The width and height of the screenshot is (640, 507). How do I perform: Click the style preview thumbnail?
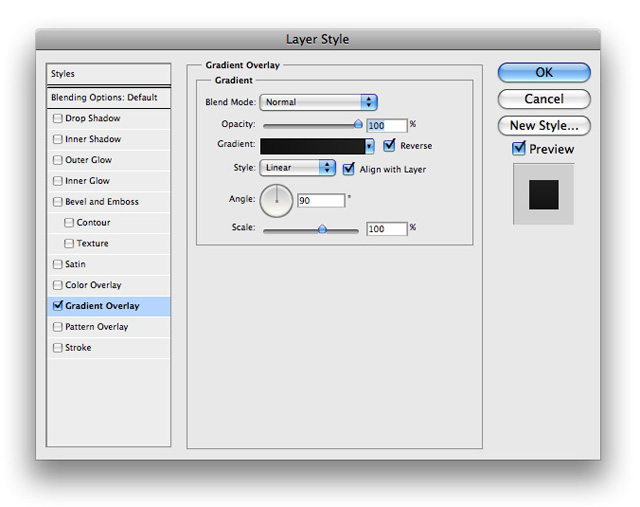tap(543, 194)
